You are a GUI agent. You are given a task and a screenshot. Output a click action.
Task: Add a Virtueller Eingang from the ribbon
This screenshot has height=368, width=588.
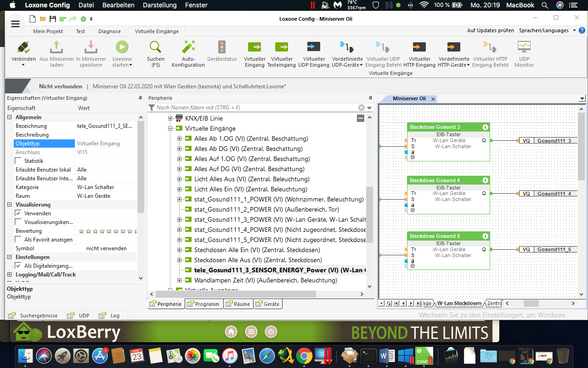[254, 47]
